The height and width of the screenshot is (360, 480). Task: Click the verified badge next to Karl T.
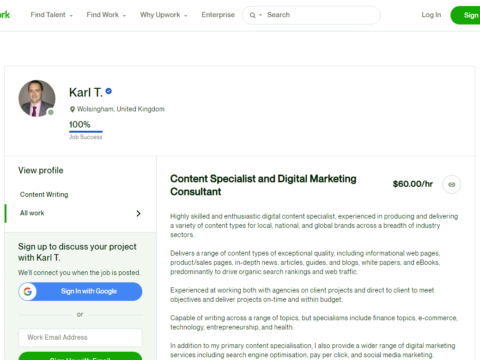pos(109,91)
